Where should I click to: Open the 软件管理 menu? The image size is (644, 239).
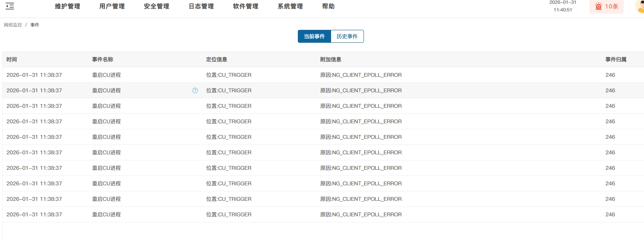point(246,6)
